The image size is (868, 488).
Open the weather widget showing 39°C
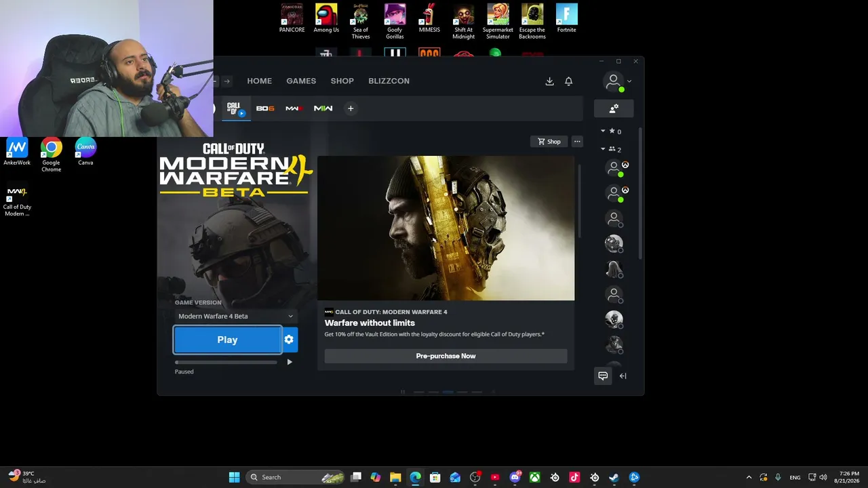(26, 477)
